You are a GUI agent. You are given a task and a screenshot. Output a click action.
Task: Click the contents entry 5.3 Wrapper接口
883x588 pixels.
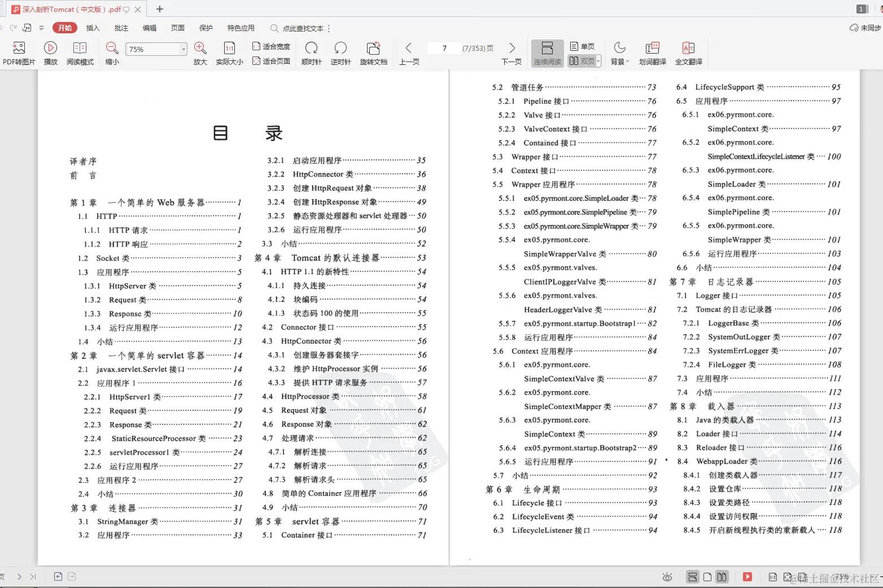[575, 156]
